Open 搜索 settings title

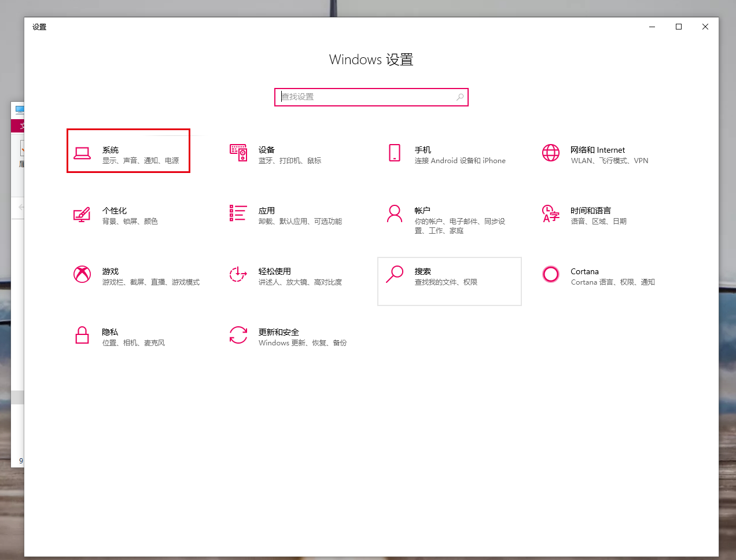click(423, 271)
